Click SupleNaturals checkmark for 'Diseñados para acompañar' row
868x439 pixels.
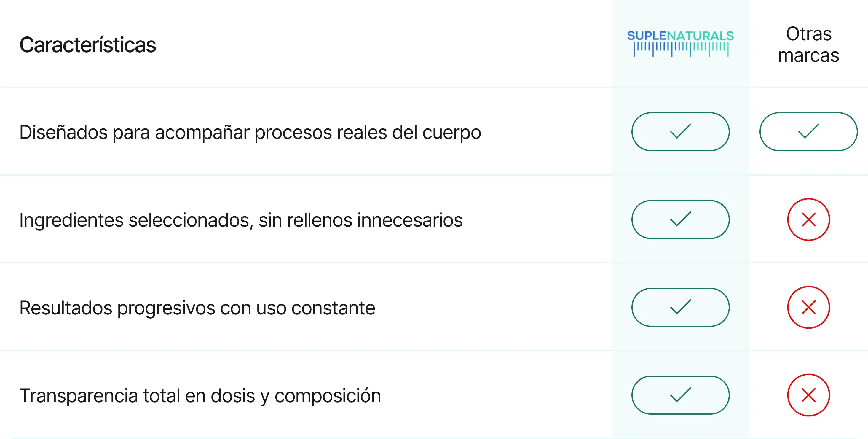click(680, 131)
